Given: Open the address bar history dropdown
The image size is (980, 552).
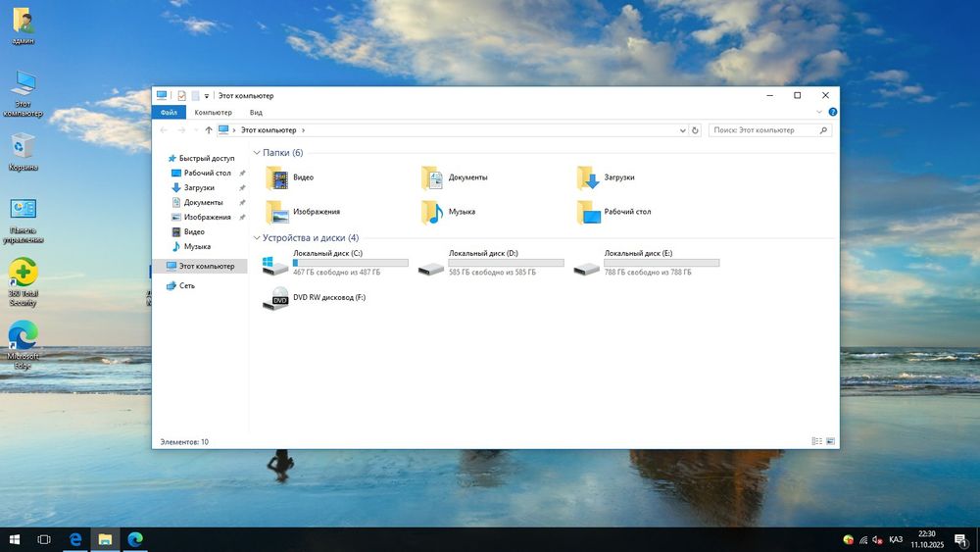Looking at the screenshot, I should [x=682, y=130].
